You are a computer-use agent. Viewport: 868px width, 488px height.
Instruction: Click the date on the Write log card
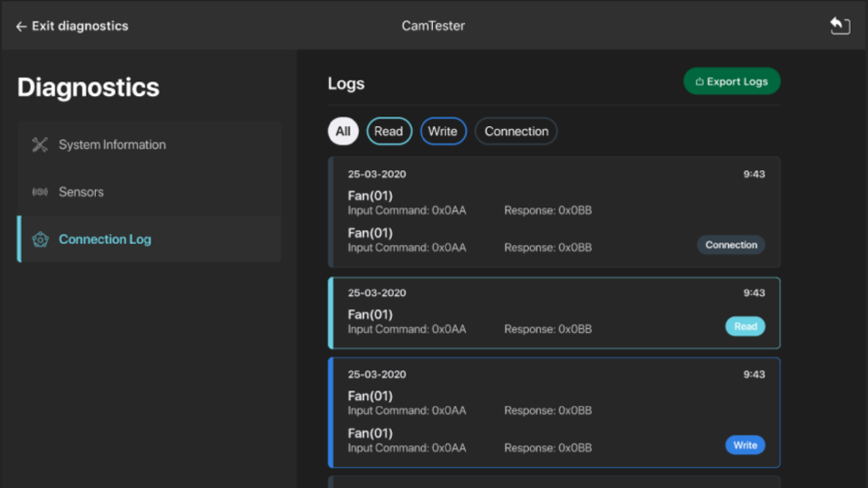pyautogui.click(x=377, y=375)
